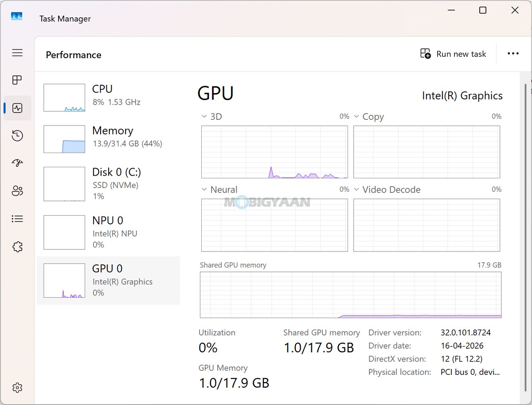Select the Memory performance entry
Screen dimensions: 532x405
coord(108,139)
